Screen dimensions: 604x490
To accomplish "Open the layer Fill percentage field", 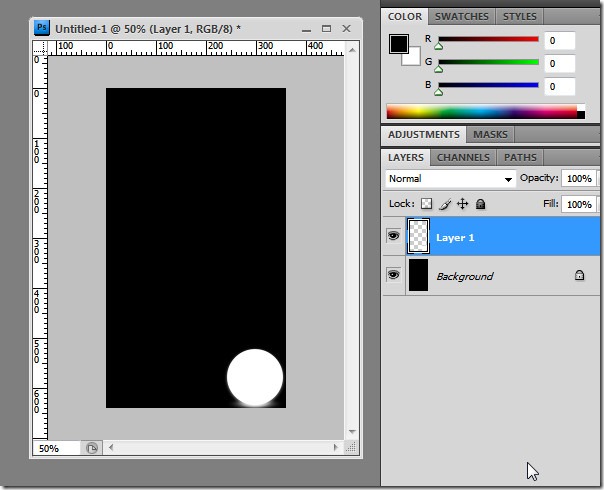I will click(577, 204).
